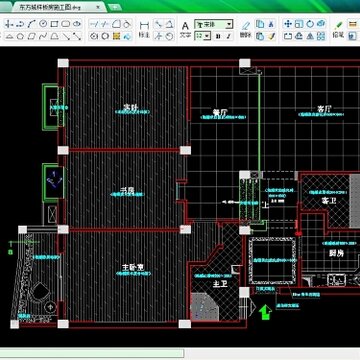Image resolution: width=360 pixels, height=360 pixels.
Task: Click the 主卧室 room label
Action: (133, 267)
